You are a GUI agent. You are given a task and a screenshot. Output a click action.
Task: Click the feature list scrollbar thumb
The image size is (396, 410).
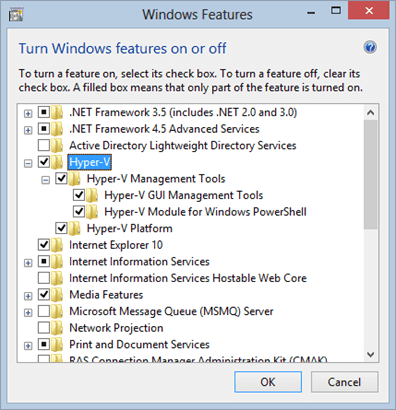coord(370,175)
